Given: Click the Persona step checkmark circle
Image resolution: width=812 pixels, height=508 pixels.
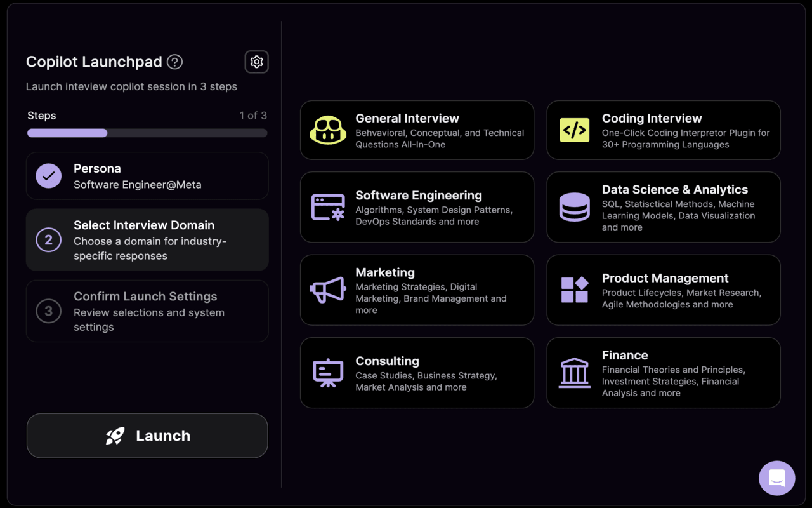Looking at the screenshot, I should coord(49,176).
